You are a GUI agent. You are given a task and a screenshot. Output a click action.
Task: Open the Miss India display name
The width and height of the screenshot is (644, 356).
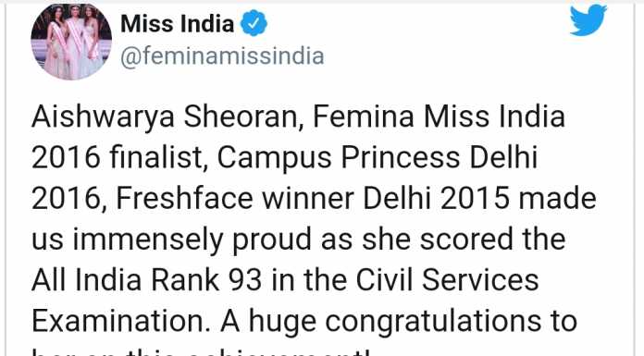click(x=178, y=23)
